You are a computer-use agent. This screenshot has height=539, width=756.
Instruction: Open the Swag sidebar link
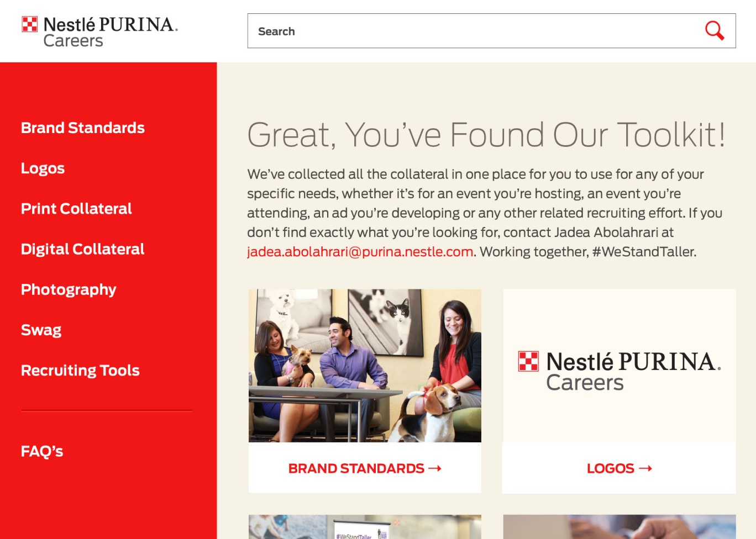[41, 330]
